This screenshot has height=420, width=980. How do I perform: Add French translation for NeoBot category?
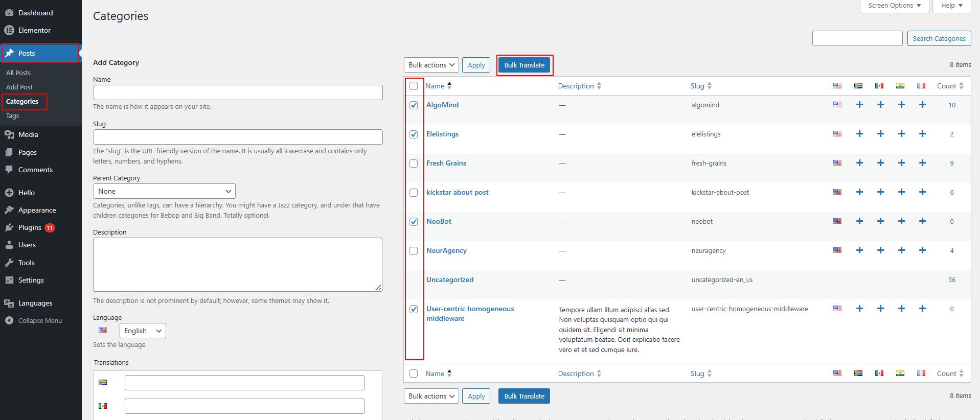click(x=922, y=221)
